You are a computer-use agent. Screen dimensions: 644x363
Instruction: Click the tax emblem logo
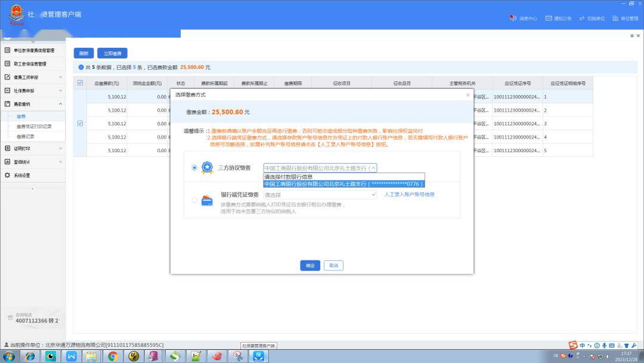pos(17,15)
